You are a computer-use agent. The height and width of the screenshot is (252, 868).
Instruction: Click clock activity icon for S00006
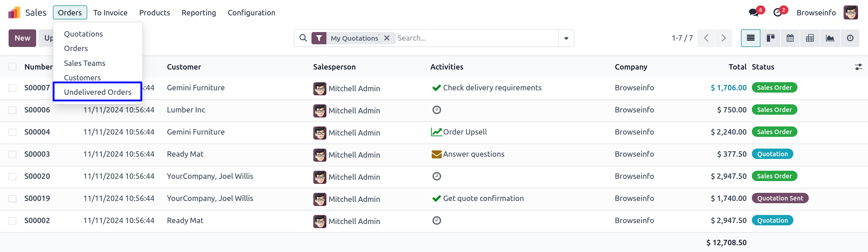pos(437,110)
